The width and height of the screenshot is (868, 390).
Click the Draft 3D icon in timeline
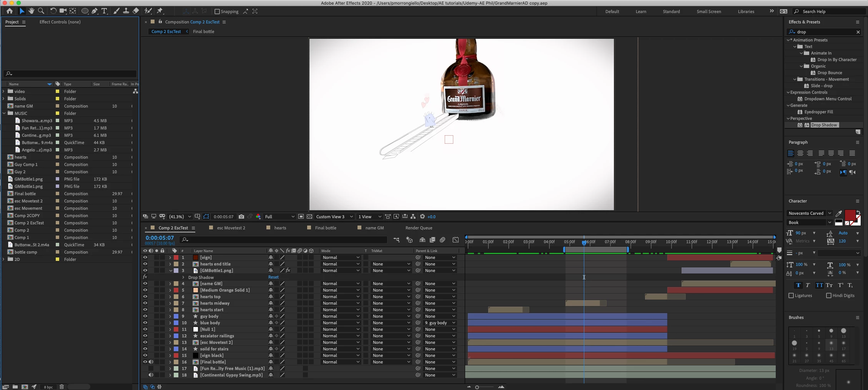coord(409,240)
